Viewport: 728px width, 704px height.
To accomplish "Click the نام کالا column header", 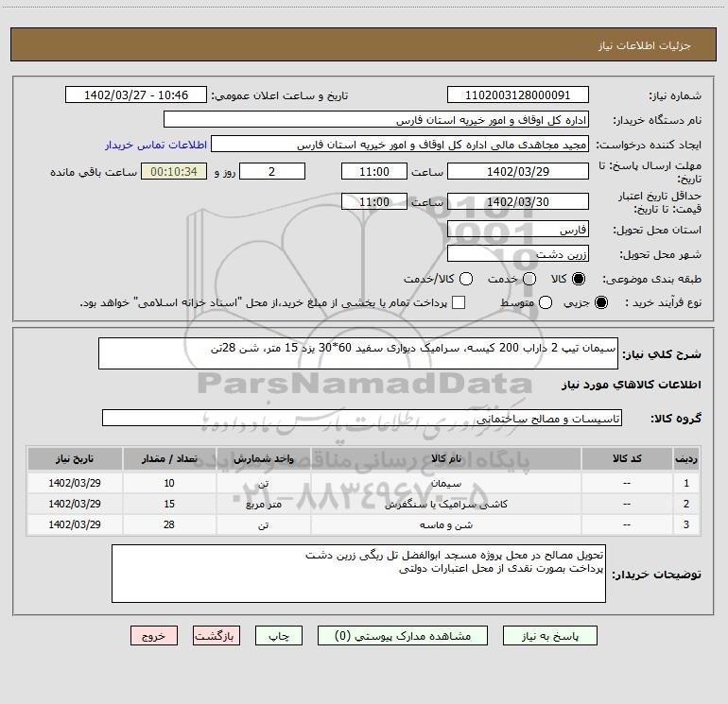I will [445, 458].
